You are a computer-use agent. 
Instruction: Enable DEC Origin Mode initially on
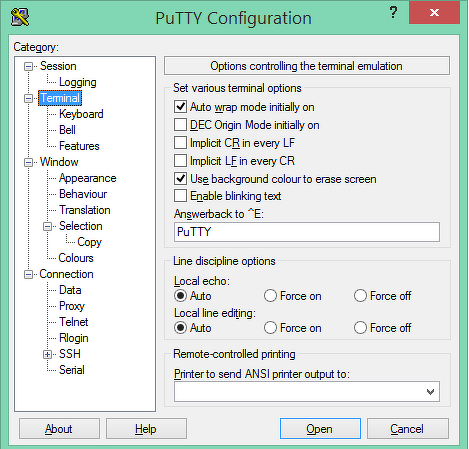180,125
